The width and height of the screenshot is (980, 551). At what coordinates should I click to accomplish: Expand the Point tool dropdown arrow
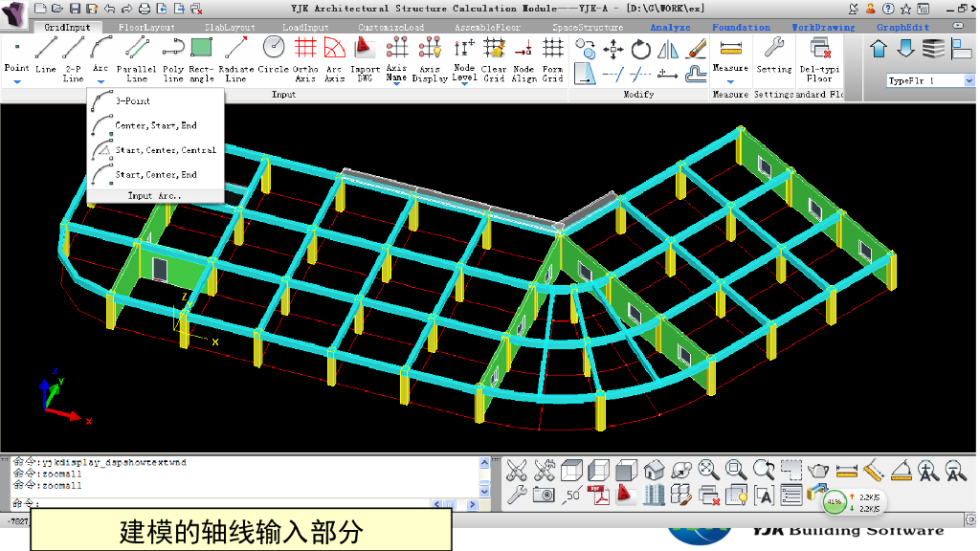pyautogui.click(x=17, y=82)
